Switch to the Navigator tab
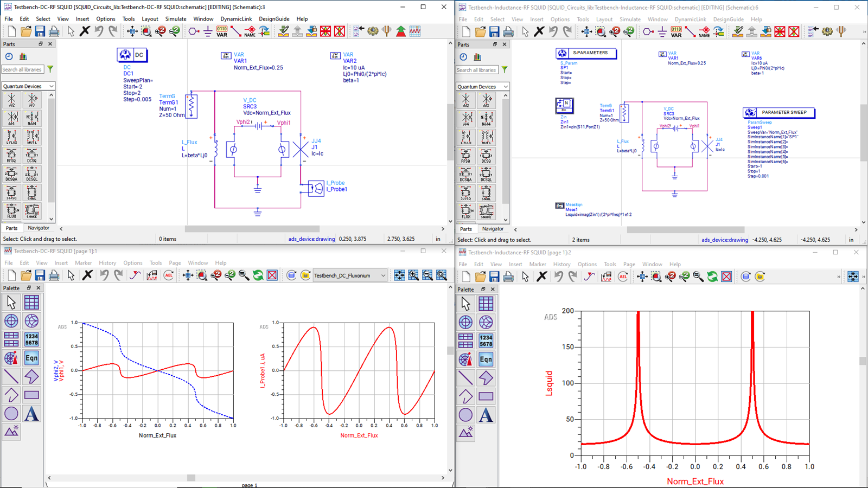 tap(39, 228)
